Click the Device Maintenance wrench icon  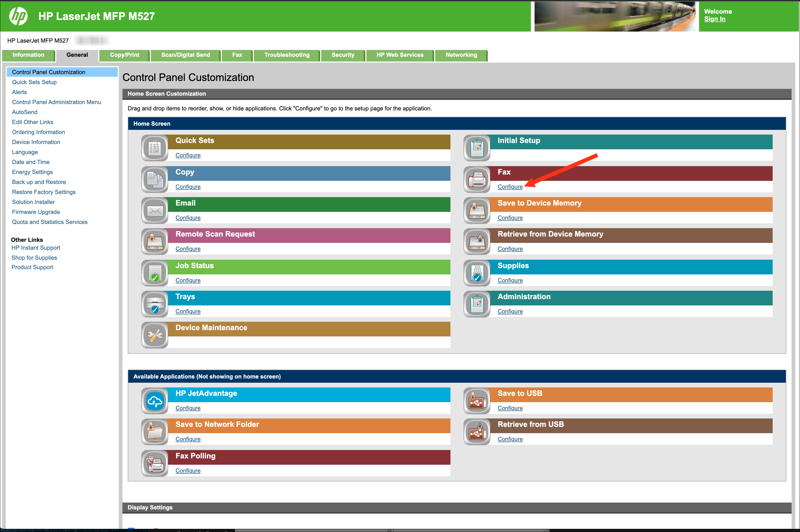pos(155,335)
